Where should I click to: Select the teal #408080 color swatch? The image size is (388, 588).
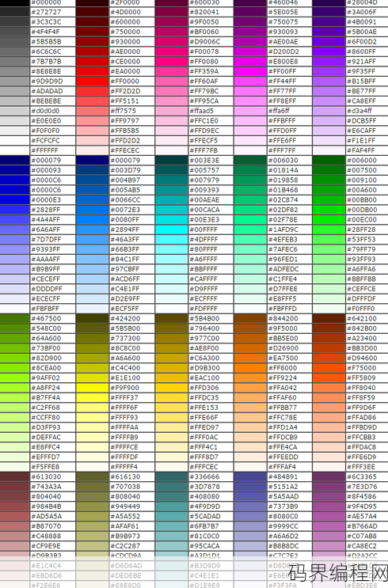(x=171, y=496)
